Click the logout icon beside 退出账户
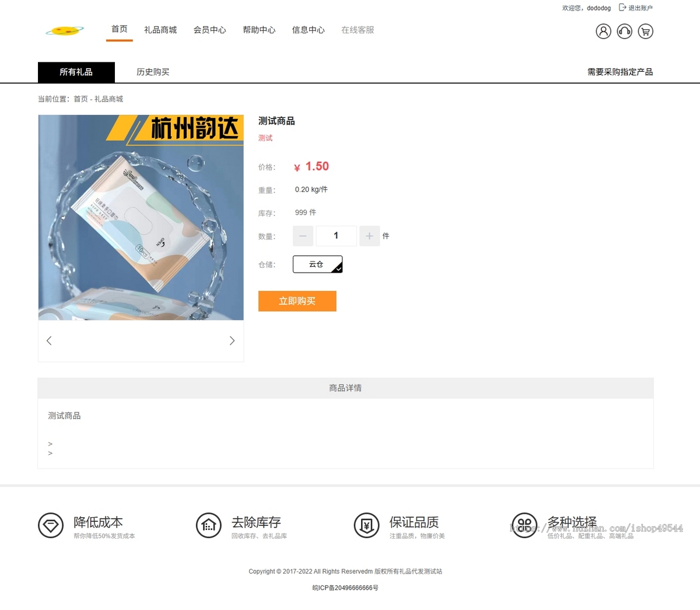 (622, 8)
